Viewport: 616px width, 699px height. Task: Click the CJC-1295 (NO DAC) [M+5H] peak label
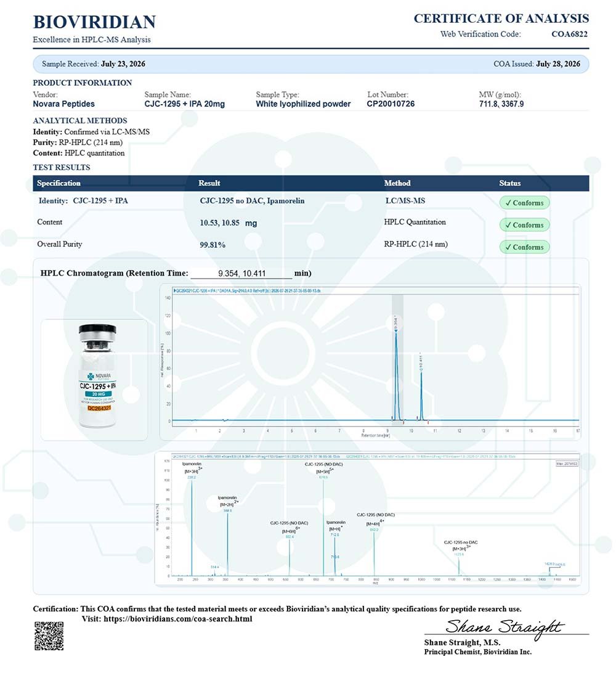pos(324,468)
